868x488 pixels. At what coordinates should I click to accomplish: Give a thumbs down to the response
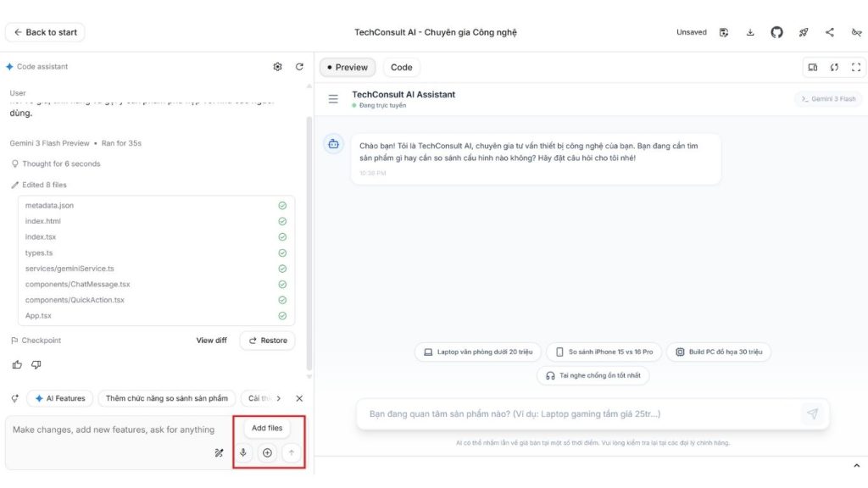[36, 363]
